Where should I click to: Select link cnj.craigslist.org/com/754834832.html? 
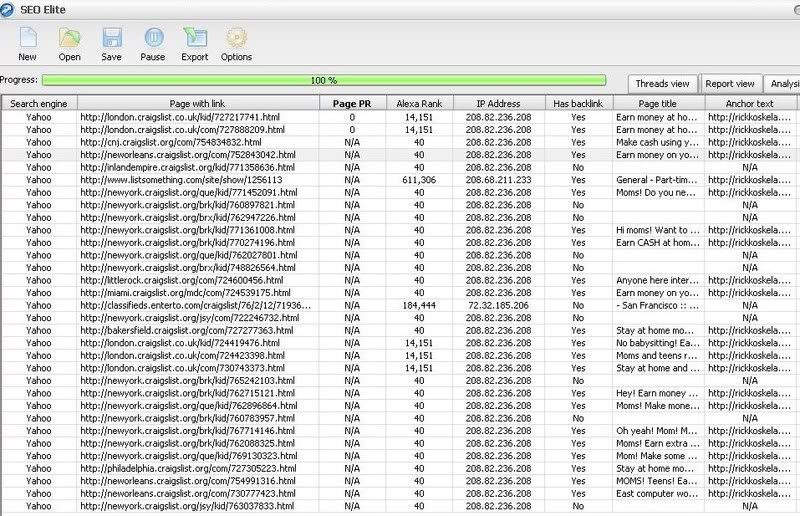tap(171, 142)
